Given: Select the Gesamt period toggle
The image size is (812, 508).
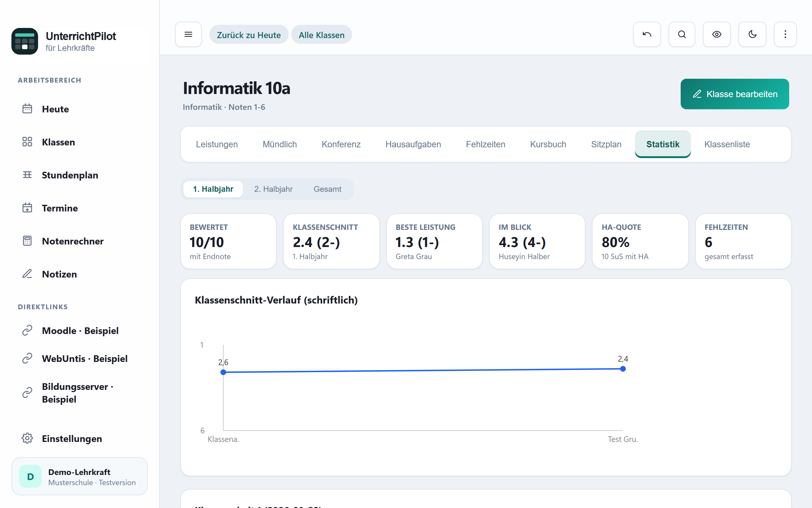Looking at the screenshot, I should pyautogui.click(x=327, y=189).
